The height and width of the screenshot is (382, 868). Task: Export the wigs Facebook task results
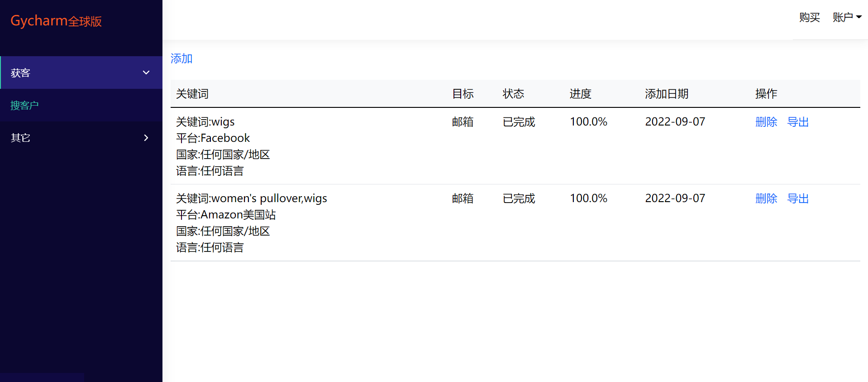pos(797,122)
